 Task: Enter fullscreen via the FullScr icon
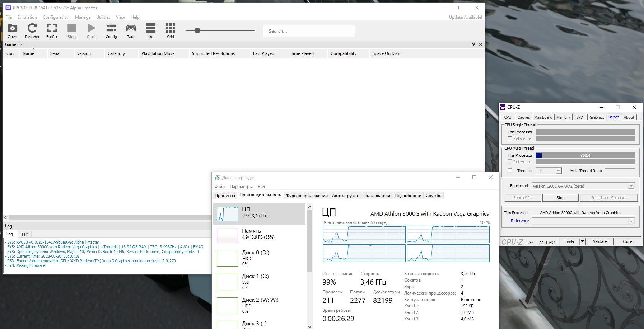click(x=52, y=31)
